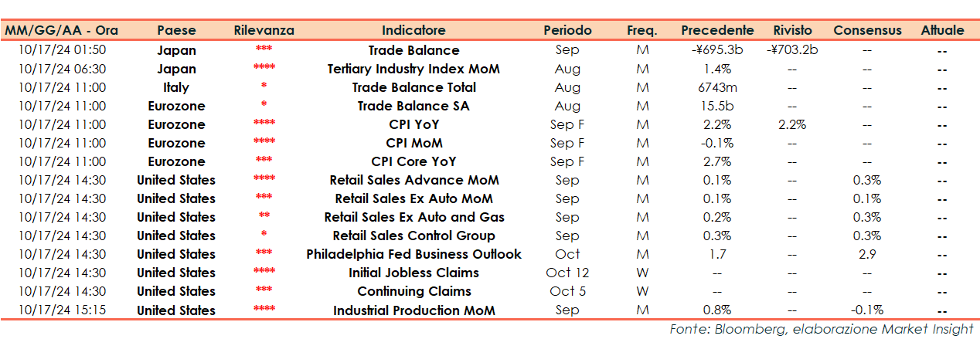Select the "Rilevanza" column header

tap(264, 31)
